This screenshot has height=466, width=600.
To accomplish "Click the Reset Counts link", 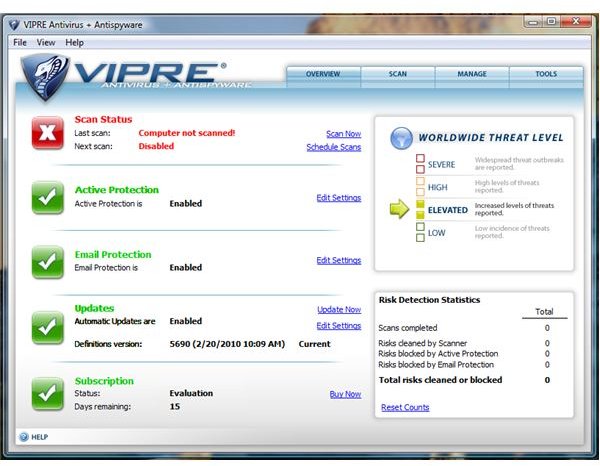I will pos(405,407).
